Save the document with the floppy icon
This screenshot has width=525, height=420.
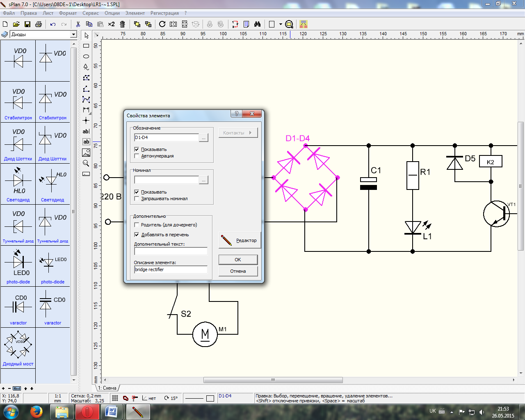(27, 24)
